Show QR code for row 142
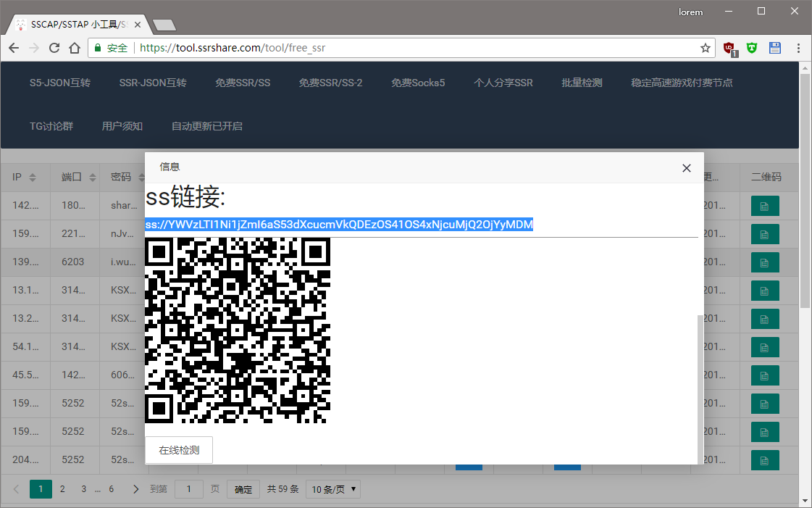The image size is (812, 508). (765, 206)
